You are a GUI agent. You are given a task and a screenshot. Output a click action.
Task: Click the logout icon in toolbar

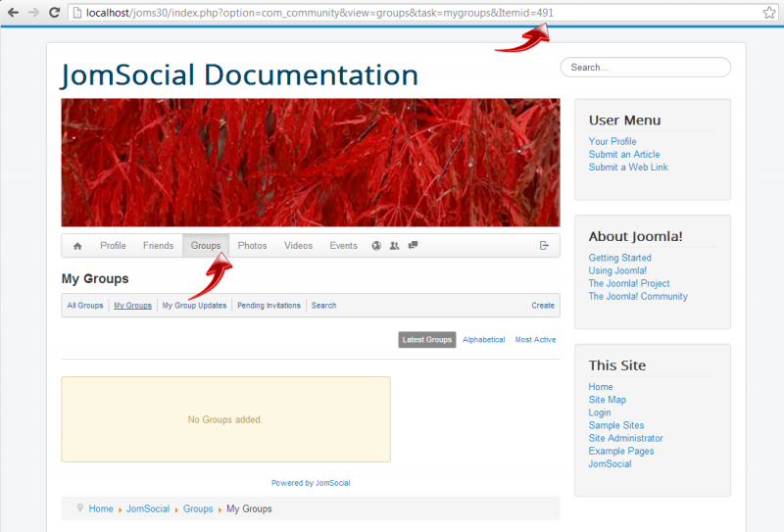[544, 246]
